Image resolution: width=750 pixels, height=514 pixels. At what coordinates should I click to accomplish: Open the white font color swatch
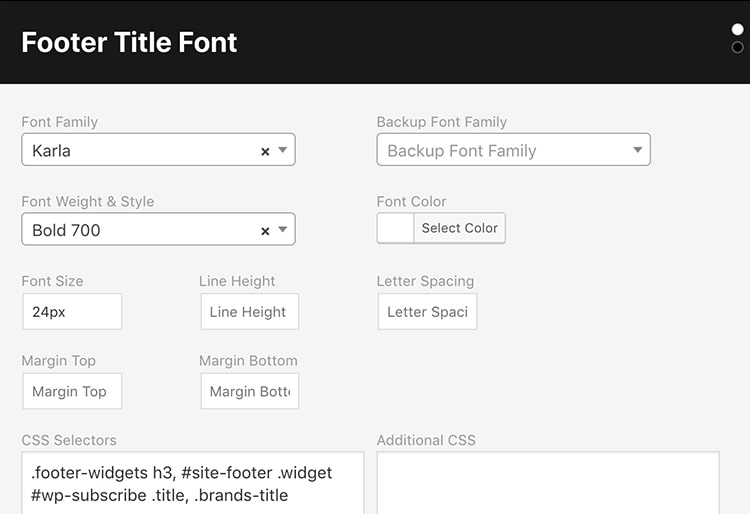[395, 228]
